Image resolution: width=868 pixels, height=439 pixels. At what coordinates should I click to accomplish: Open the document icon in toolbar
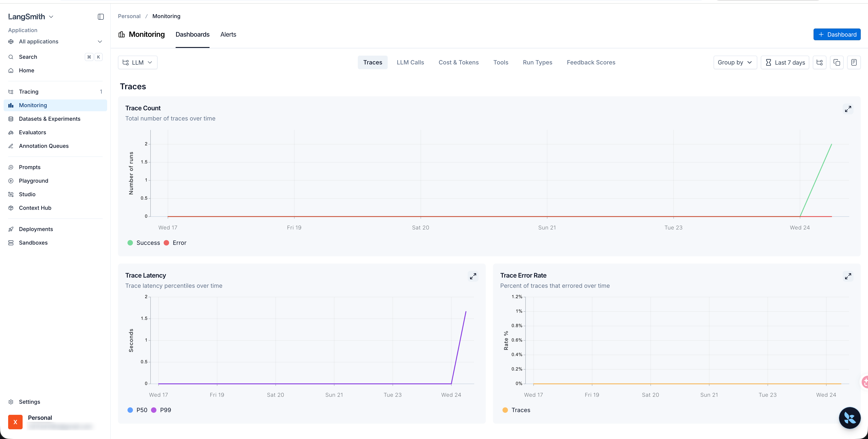pyautogui.click(x=854, y=62)
